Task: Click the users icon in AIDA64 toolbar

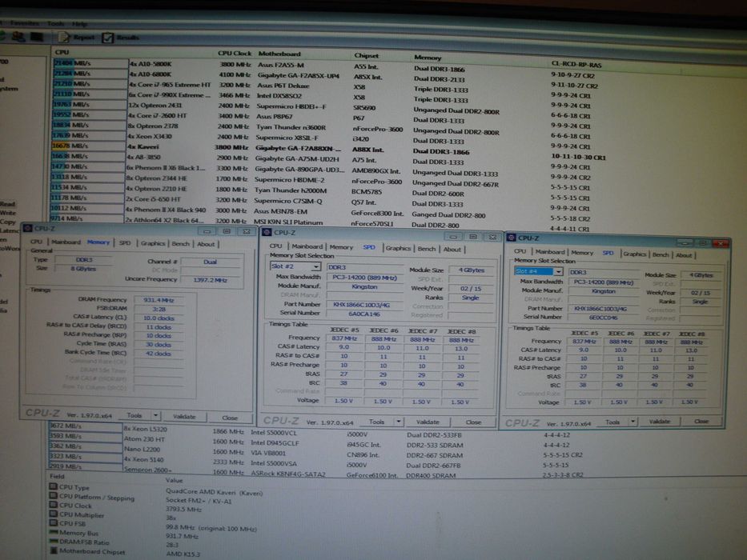Action: [18, 36]
